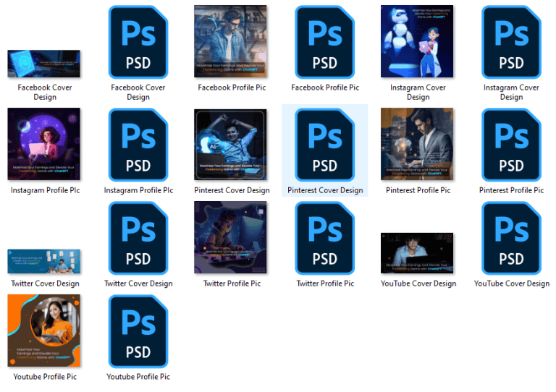This screenshot has height=392, width=556.
Task: Click the YouTube Cover Design image thumbnail
Action: click(417, 253)
